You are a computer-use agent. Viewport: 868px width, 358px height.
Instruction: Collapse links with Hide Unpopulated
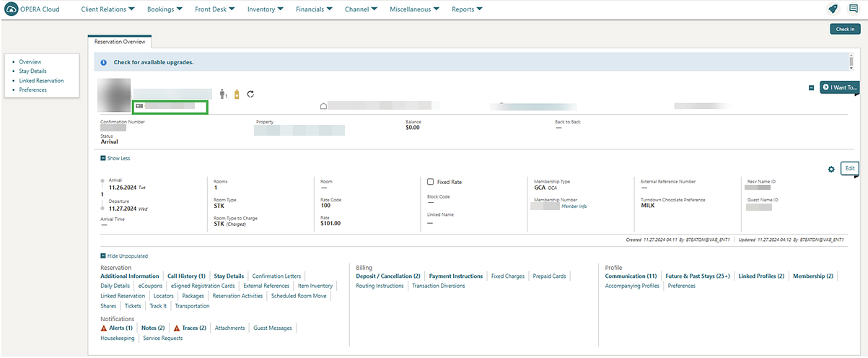124,256
